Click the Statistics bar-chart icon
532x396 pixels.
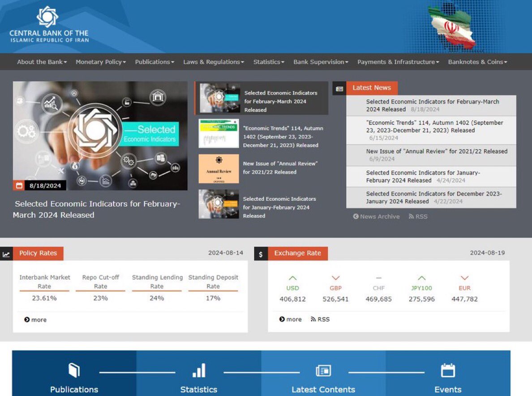(199, 370)
